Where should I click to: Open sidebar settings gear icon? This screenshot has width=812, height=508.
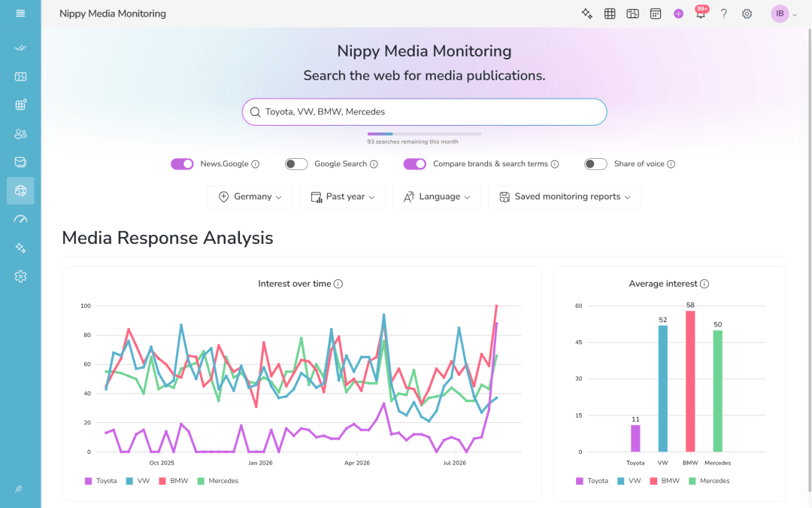pyautogui.click(x=20, y=276)
